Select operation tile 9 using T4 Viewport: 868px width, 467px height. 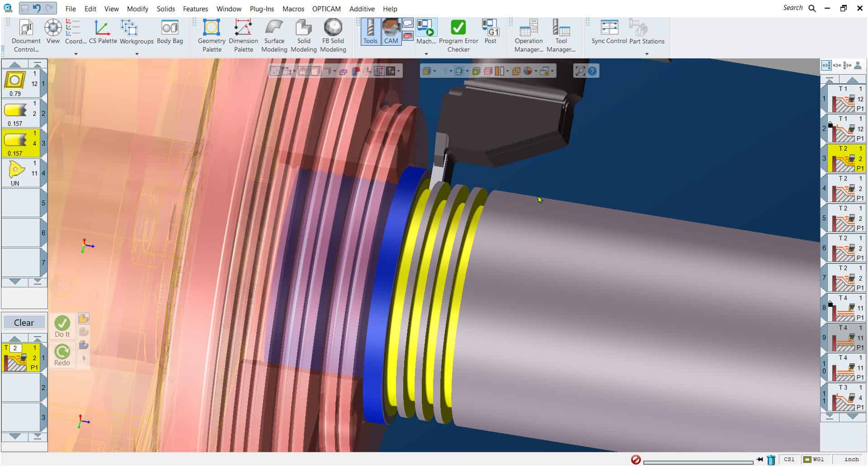(x=846, y=338)
